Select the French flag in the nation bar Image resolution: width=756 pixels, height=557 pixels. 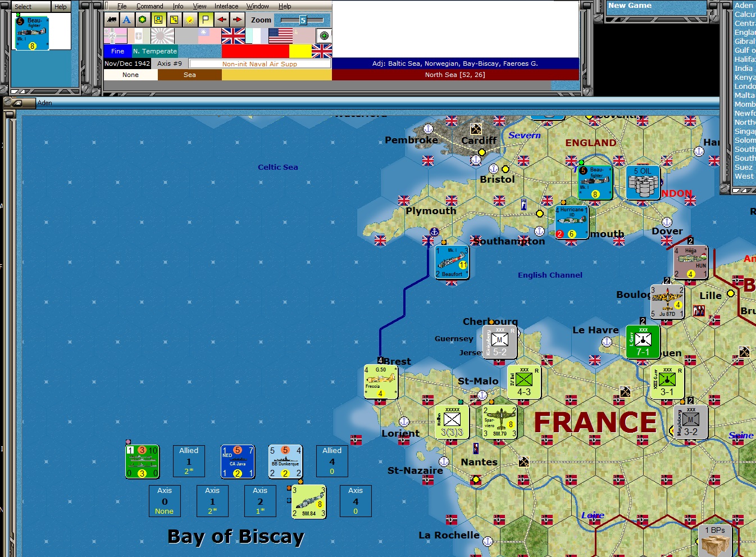pyautogui.click(x=257, y=36)
